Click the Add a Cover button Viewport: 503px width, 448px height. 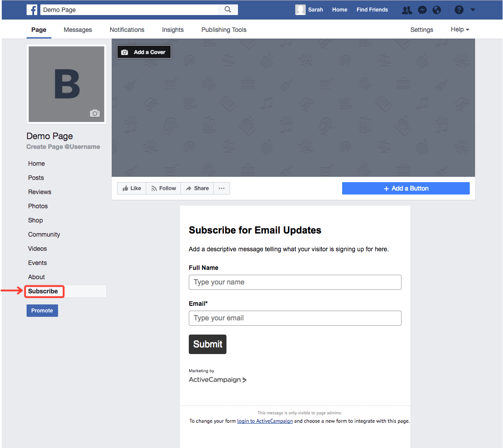point(144,52)
